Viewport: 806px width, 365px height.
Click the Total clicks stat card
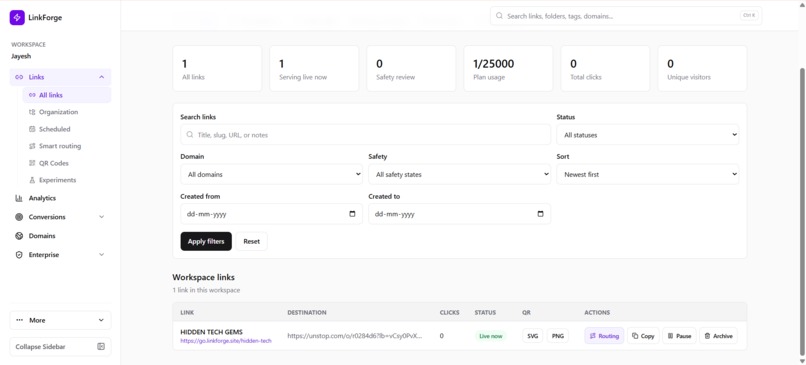click(x=606, y=68)
